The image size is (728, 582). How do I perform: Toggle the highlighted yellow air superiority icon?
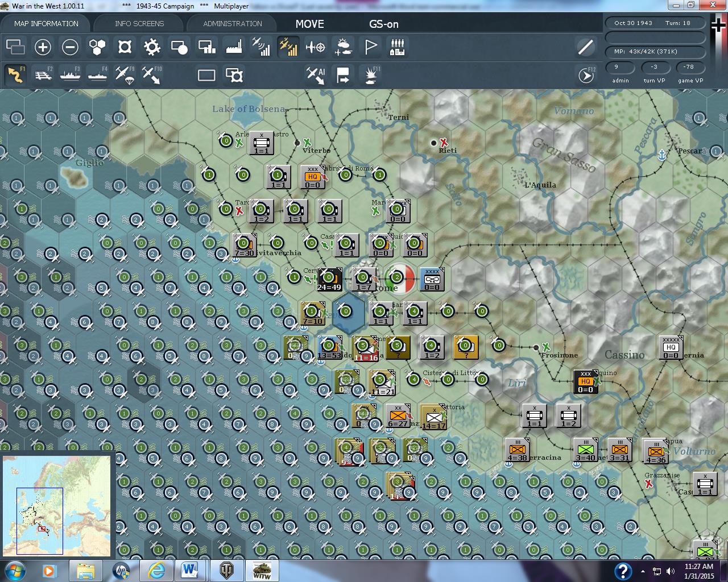(288, 47)
